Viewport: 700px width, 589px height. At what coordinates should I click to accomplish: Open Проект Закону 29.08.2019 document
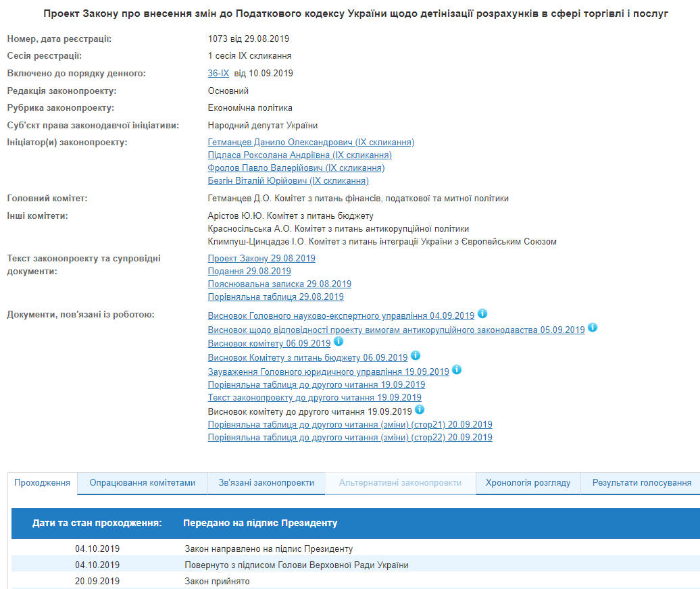pyautogui.click(x=261, y=259)
